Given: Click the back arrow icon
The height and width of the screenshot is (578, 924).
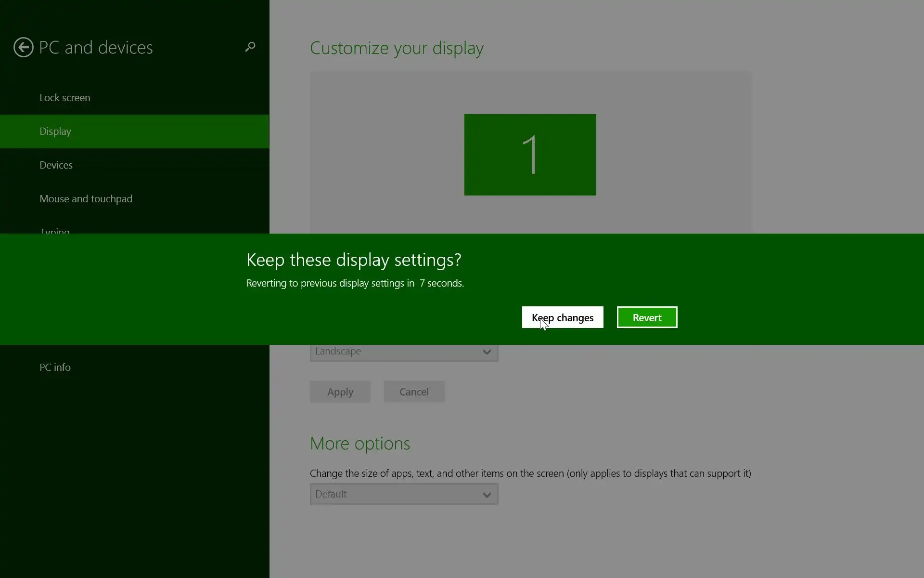Looking at the screenshot, I should (x=23, y=47).
